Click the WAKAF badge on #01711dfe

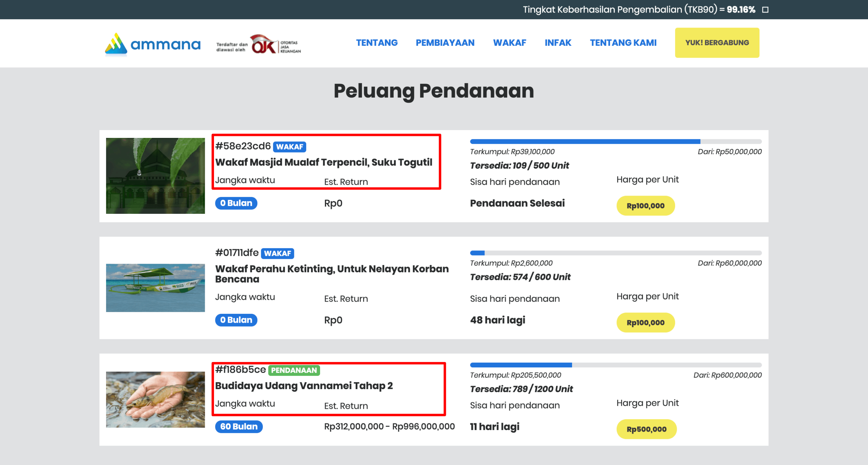(278, 253)
